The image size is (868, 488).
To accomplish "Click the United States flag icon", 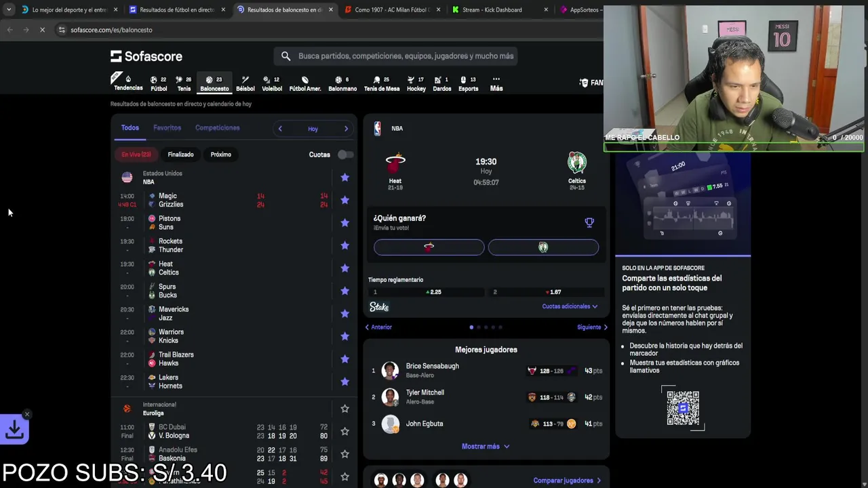I will click(127, 178).
